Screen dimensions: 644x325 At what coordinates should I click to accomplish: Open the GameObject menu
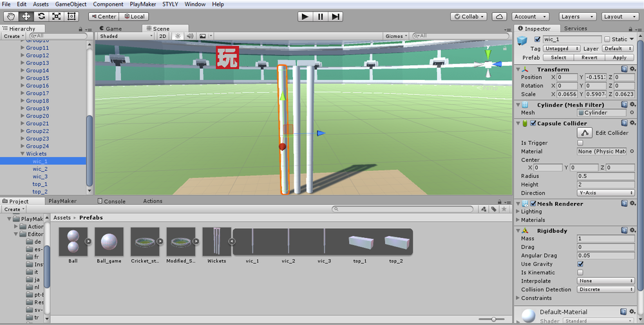(71, 4)
